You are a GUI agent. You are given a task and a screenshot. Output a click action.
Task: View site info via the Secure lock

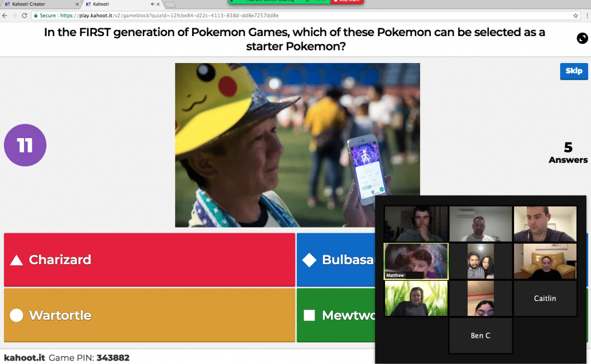pos(45,15)
